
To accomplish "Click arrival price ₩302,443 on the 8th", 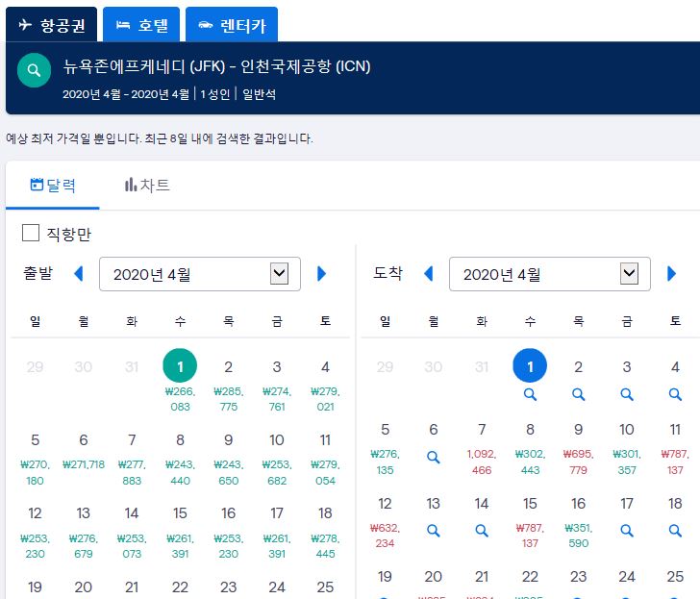I will point(530,462).
